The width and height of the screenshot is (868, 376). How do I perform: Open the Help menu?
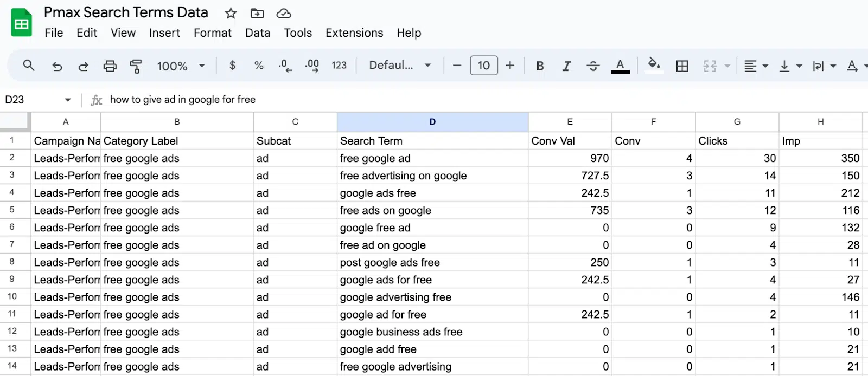click(x=409, y=33)
